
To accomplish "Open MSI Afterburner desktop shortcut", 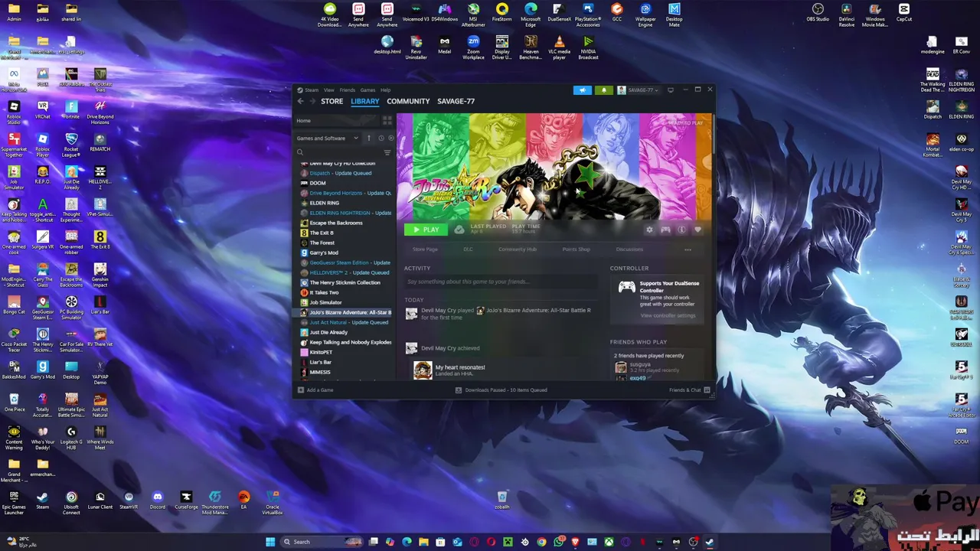I will point(473,15).
